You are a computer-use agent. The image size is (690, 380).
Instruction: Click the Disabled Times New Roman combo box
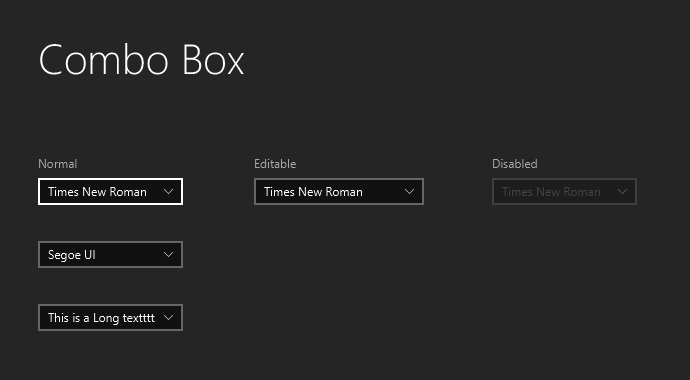tap(564, 191)
